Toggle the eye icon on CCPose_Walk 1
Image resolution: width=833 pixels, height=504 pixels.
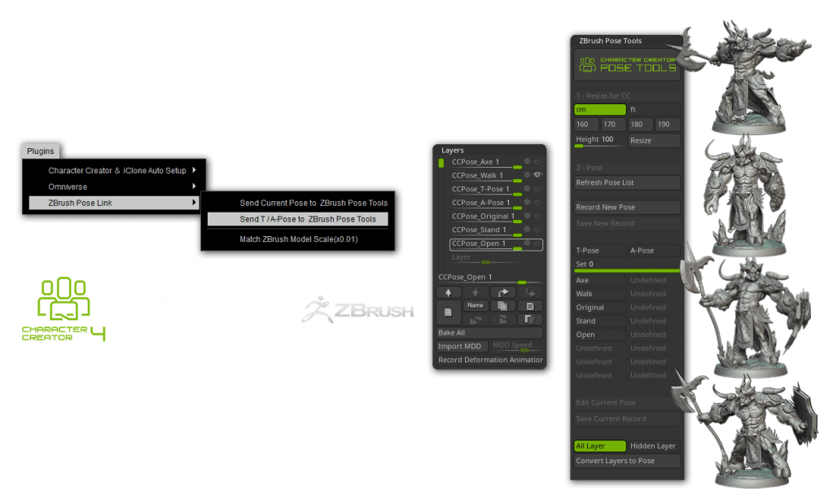tap(537, 175)
